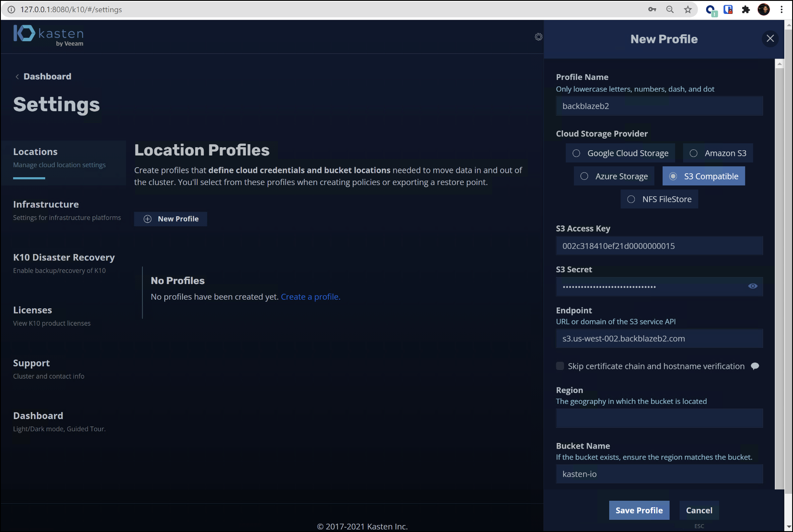This screenshot has width=793, height=532.
Task: Click the Kasten by Veeam logo
Action: tap(48, 35)
